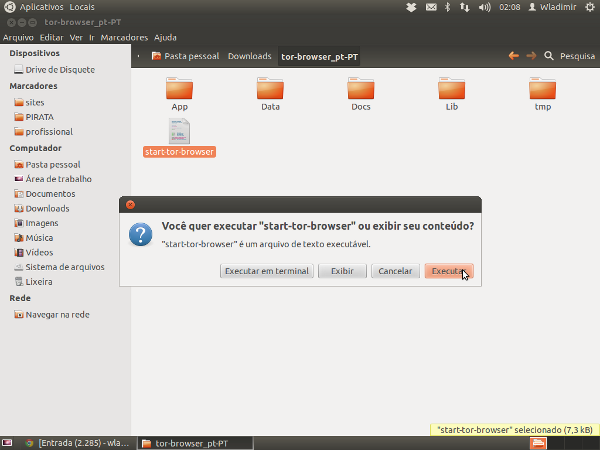The height and width of the screenshot is (450, 600).
Task: Click the forward navigation arrow
Action: [x=531, y=56]
